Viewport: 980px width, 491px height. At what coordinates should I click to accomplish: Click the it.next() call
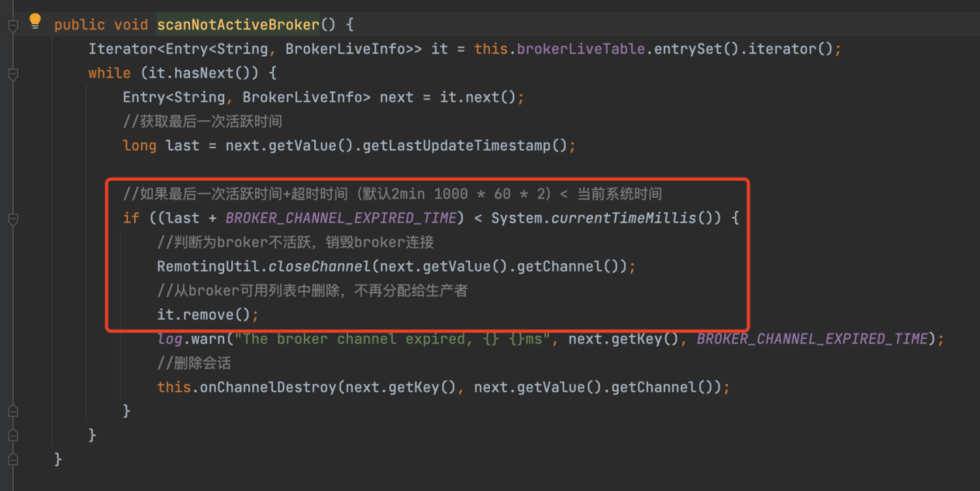478,97
